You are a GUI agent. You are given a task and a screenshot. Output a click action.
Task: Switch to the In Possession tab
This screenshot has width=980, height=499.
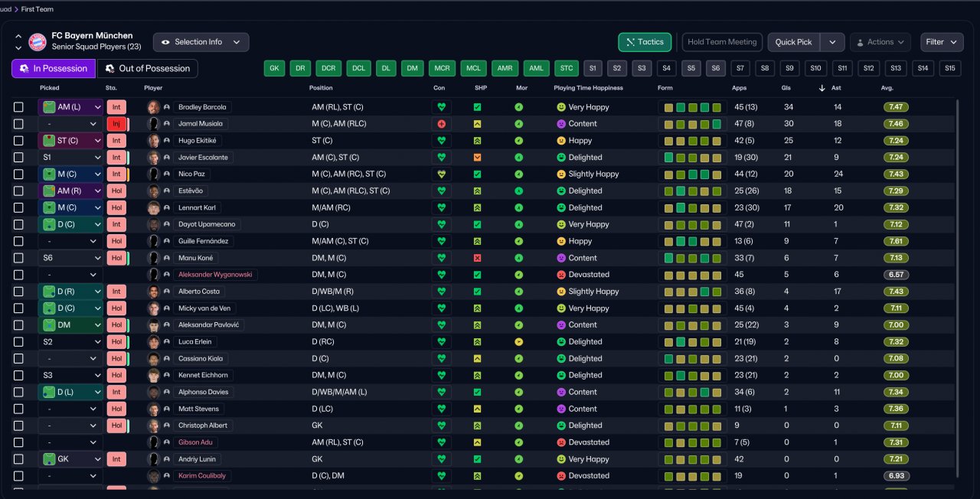pos(54,69)
